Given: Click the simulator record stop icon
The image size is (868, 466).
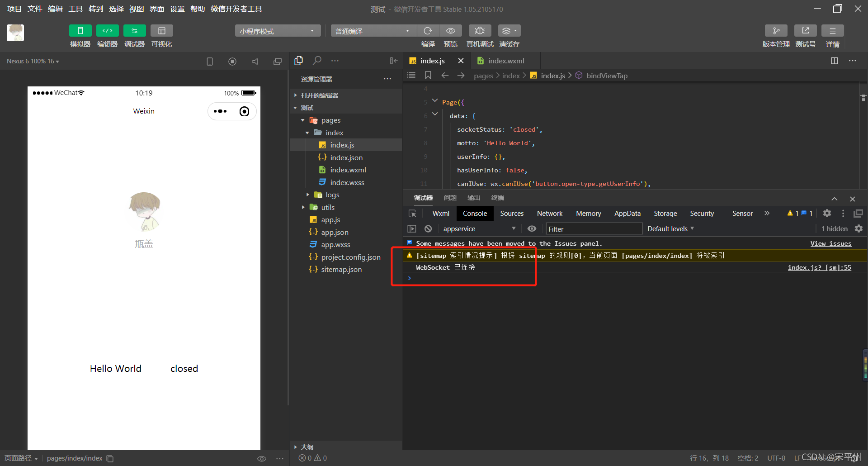Looking at the screenshot, I should [232, 61].
